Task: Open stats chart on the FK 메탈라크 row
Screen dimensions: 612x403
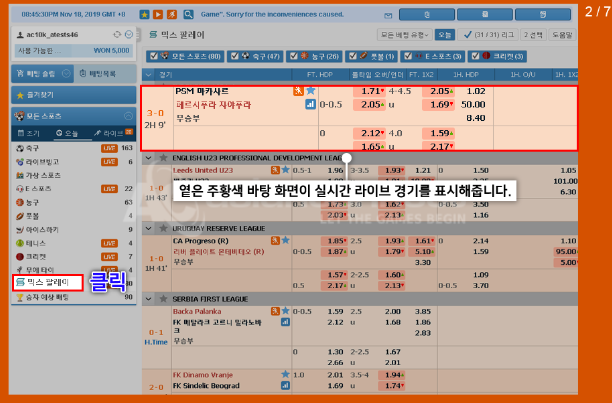Action: point(286,322)
